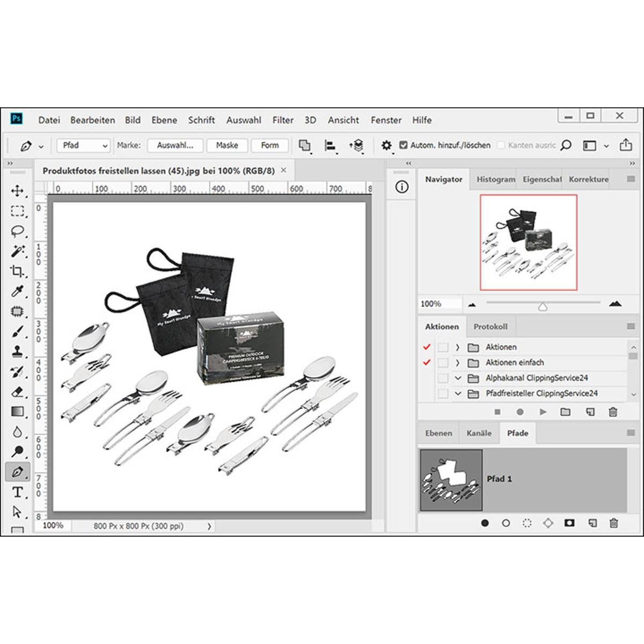644x644 pixels.
Task: Select the History Brush tool
Action: [17, 372]
